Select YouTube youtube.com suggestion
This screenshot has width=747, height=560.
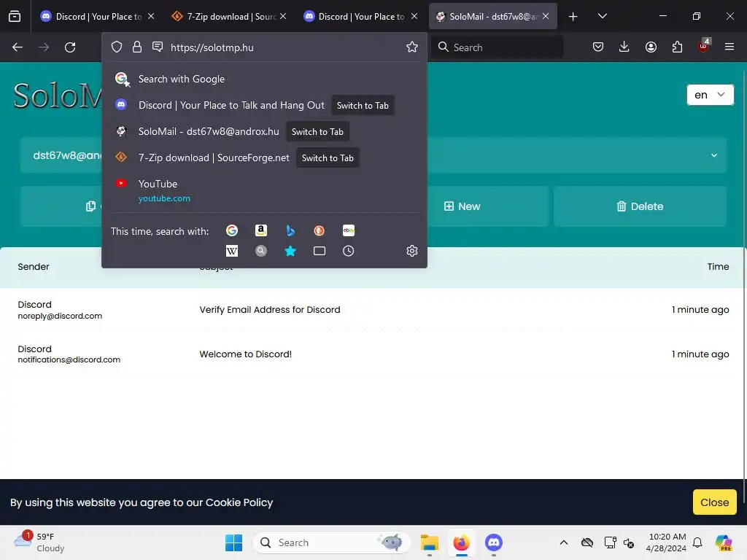click(x=264, y=190)
